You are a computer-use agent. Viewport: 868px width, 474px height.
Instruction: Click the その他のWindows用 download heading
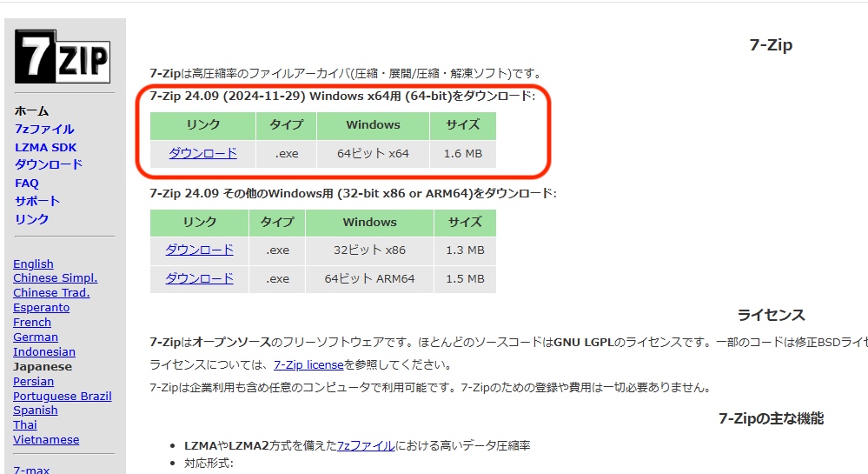353,193
